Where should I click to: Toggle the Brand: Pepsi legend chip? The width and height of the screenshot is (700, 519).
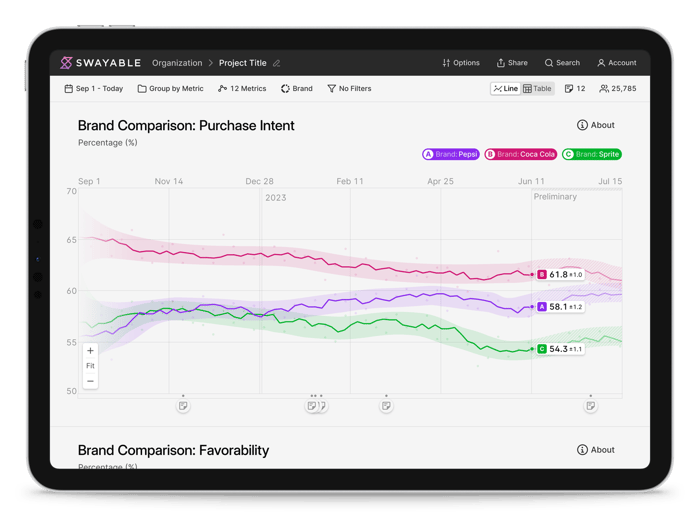pos(451,154)
